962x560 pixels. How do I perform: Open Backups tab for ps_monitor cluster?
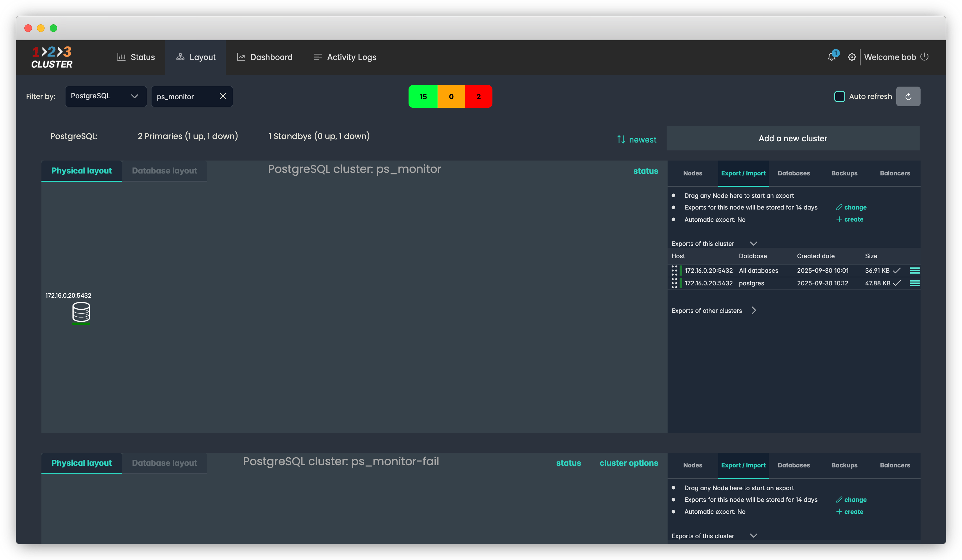click(x=844, y=173)
